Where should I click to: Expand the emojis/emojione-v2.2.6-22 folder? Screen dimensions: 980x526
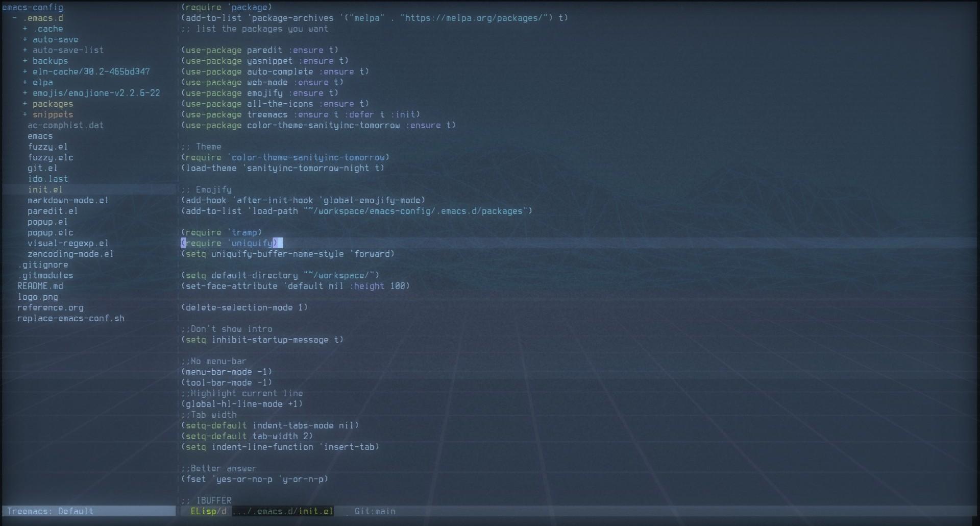click(25, 93)
